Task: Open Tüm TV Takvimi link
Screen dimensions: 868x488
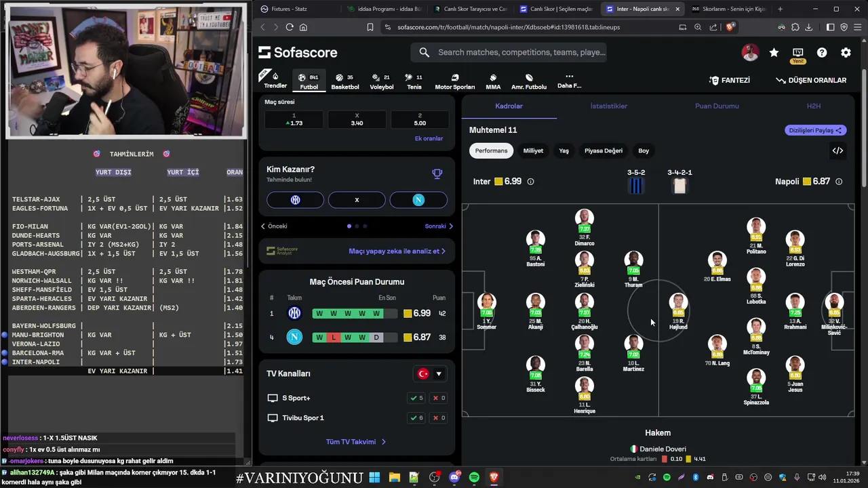Action: click(356, 442)
